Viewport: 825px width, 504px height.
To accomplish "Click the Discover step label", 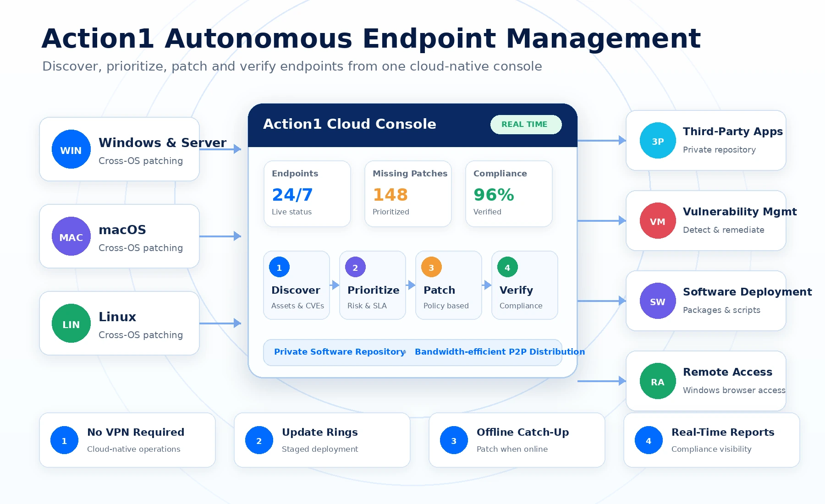I will [x=296, y=290].
